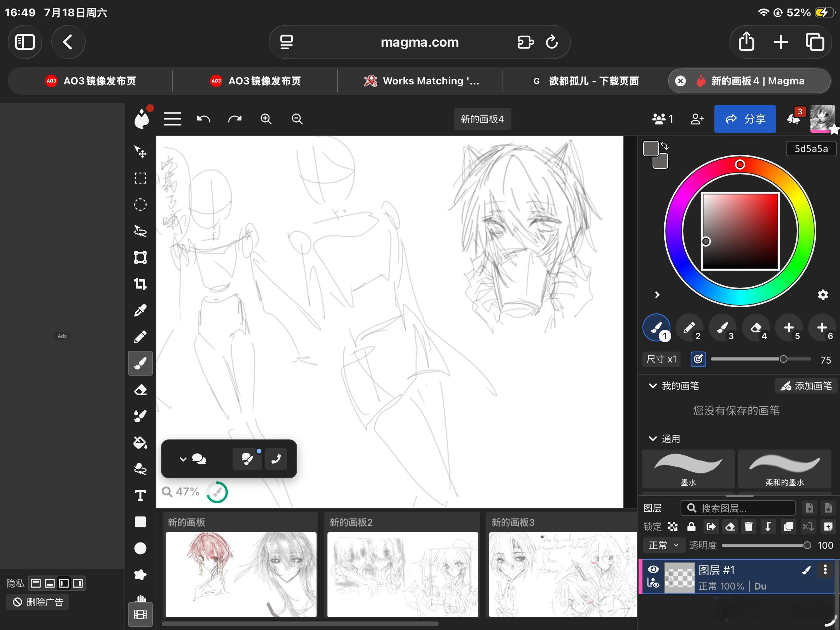Select the ellipse shape tool
Image resolution: width=840 pixels, height=630 pixels.
[140, 548]
